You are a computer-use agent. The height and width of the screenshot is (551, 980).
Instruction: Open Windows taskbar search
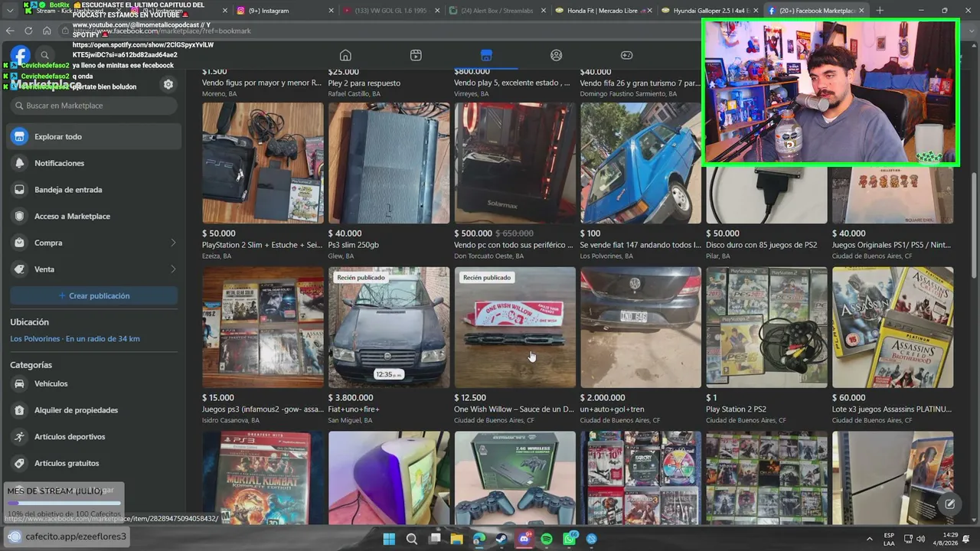point(412,539)
